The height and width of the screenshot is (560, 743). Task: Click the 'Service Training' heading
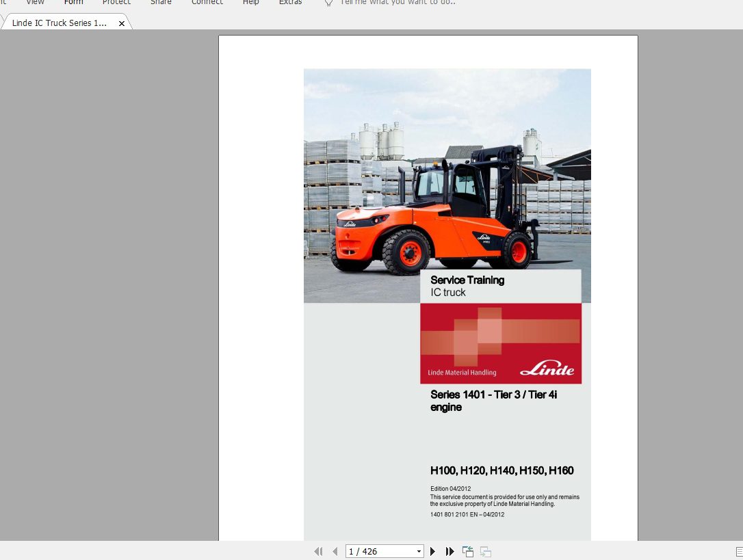click(467, 280)
